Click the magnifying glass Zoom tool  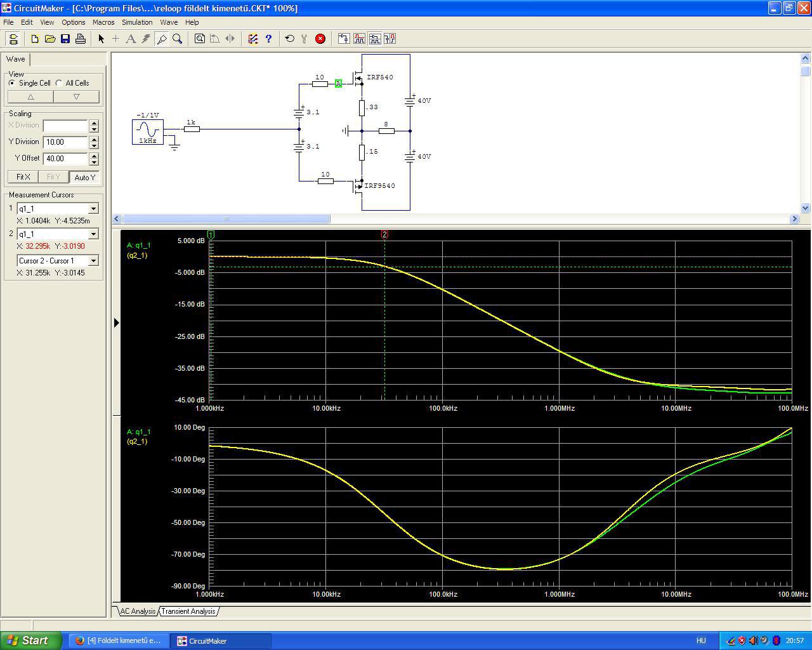click(x=178, y=39)
